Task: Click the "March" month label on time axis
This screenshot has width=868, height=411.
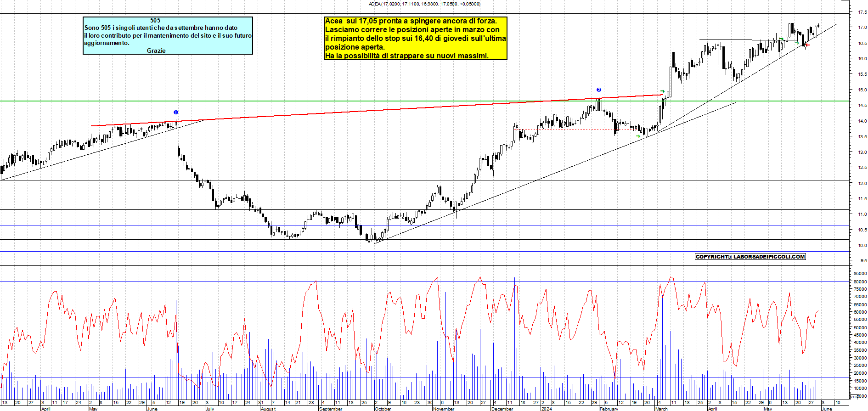Action: pos(662,409)
